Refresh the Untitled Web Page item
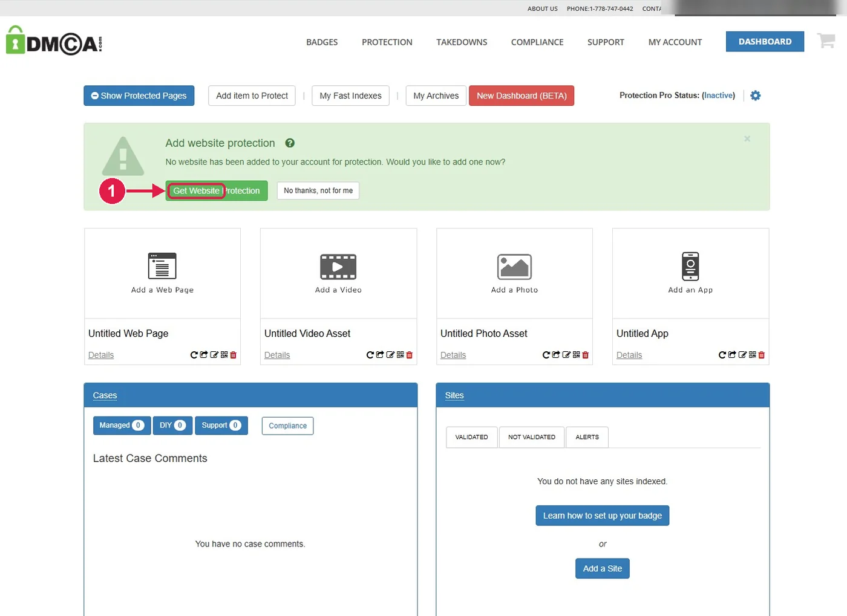The height and width of the screenshot is (616, 847). (x=194, y=355)
